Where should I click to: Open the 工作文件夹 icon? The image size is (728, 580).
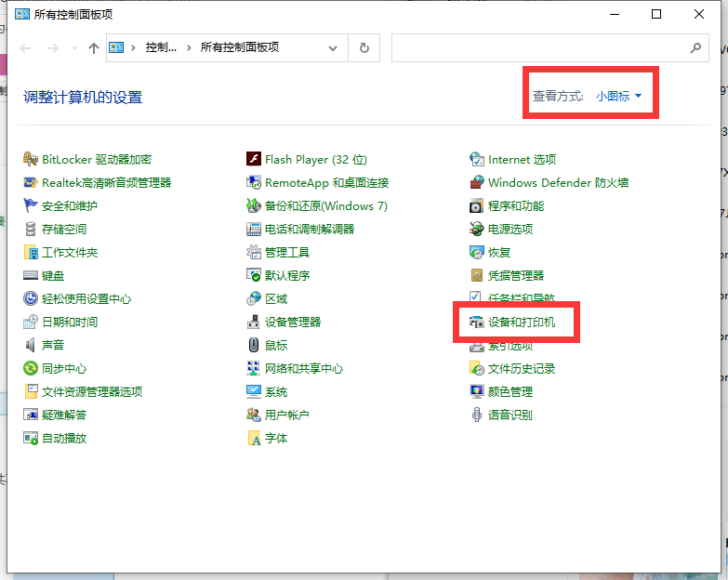pyautogui.click(x=30, y=253)
